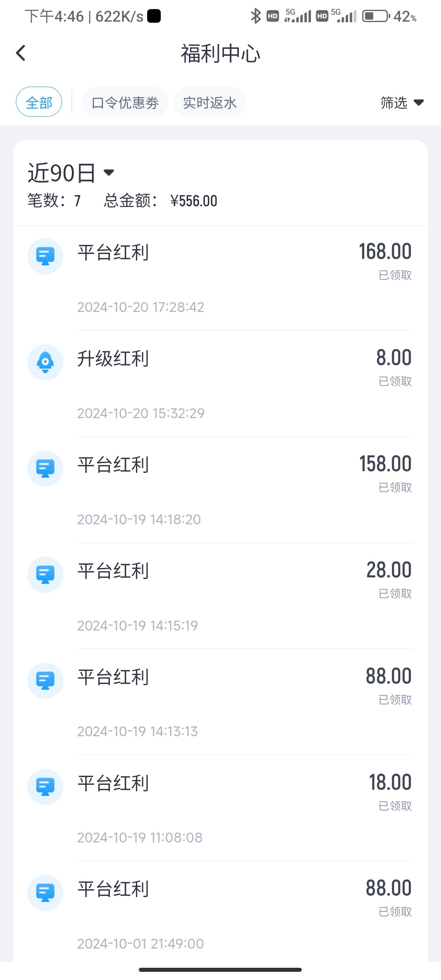Tap the back arrow icon

click(21, 53)
